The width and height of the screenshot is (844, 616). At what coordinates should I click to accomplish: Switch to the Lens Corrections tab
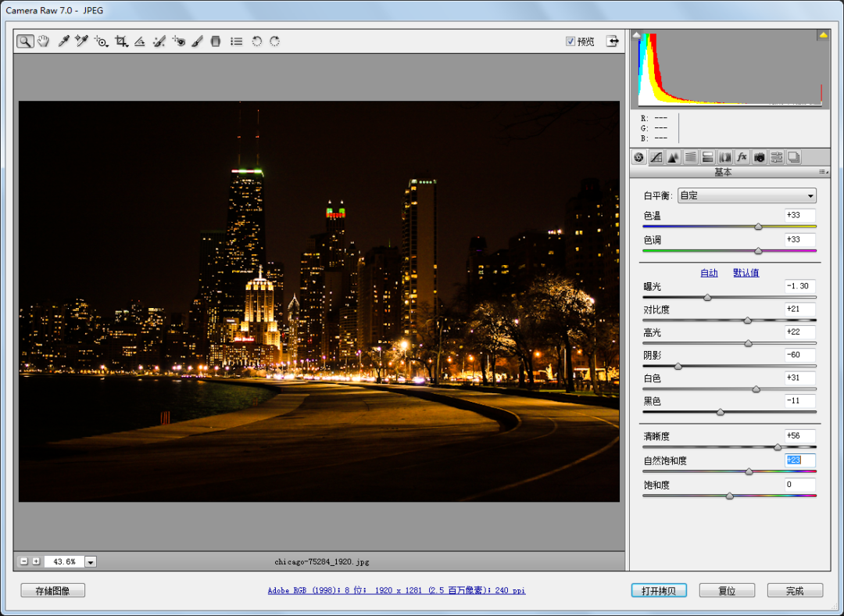(725, 157)
